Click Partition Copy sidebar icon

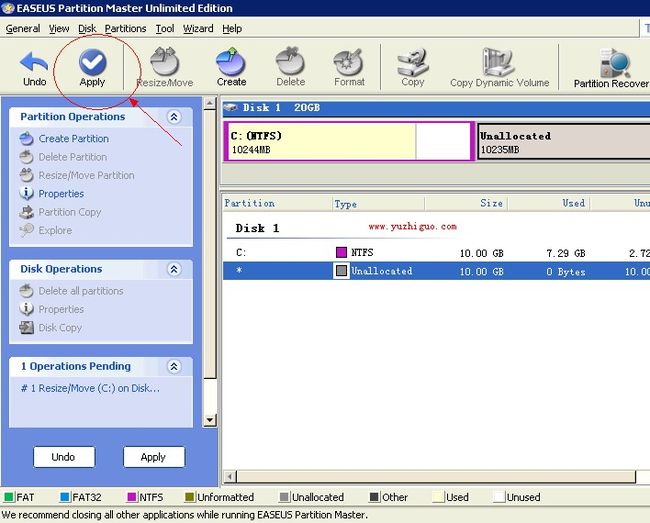point(26,212)
